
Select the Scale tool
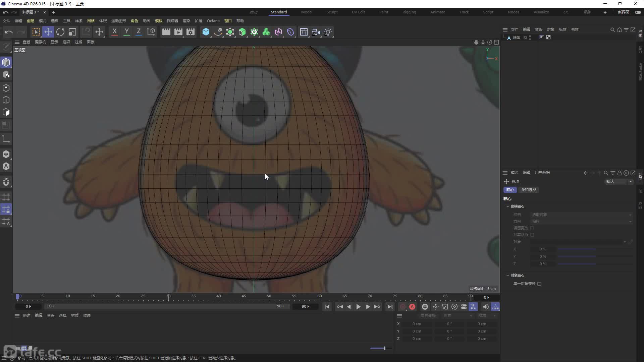click(x=72, y=32)
